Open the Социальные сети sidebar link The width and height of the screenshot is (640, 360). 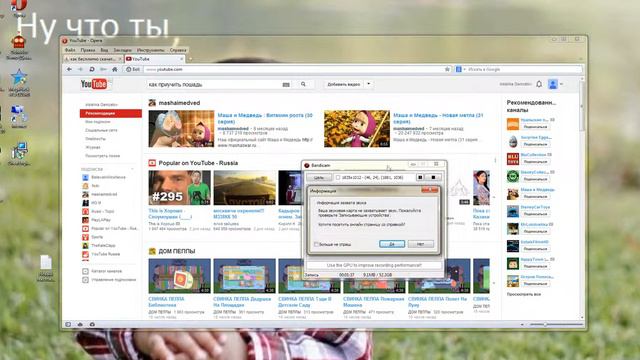point(101,130)
